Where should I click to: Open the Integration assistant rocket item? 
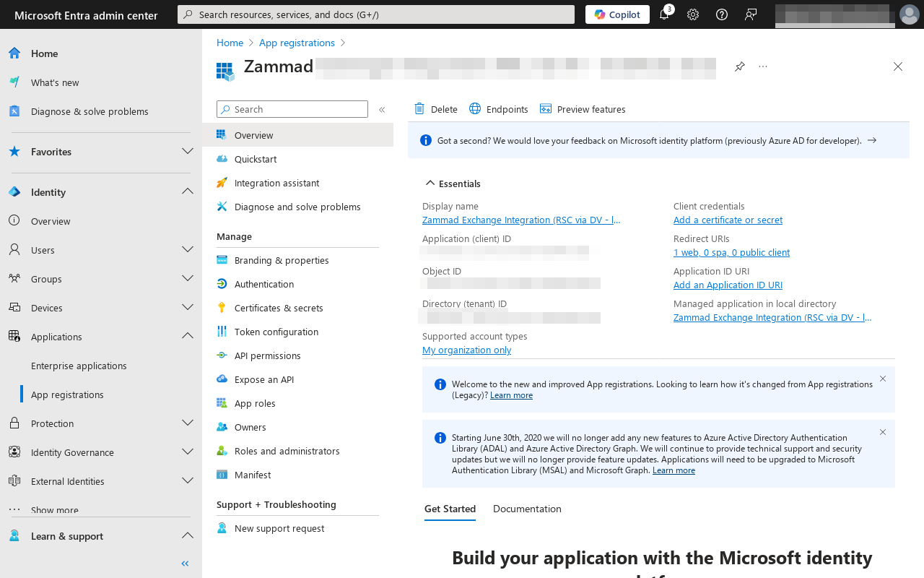click(297, 183)
